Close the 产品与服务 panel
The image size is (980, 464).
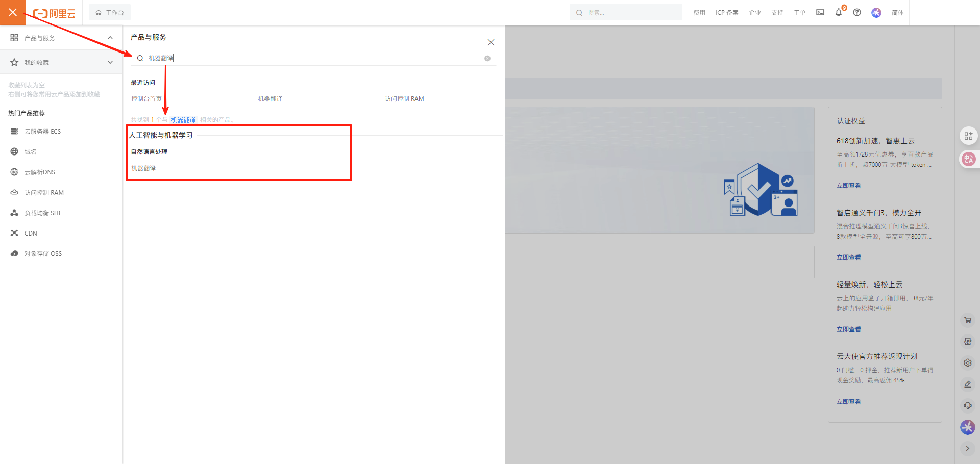coord(491,42)
